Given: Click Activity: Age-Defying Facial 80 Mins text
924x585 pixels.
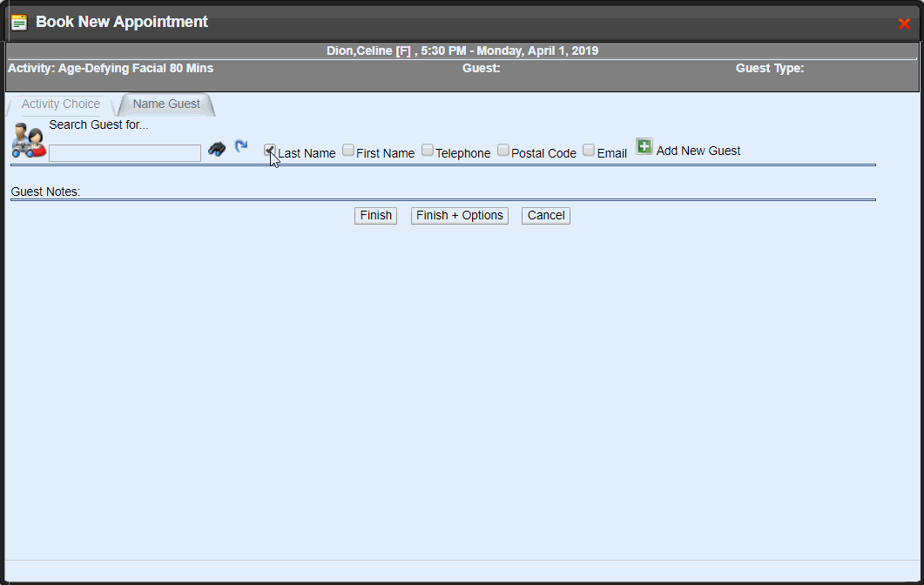Looking at the screenshot, I should point(111,69).
